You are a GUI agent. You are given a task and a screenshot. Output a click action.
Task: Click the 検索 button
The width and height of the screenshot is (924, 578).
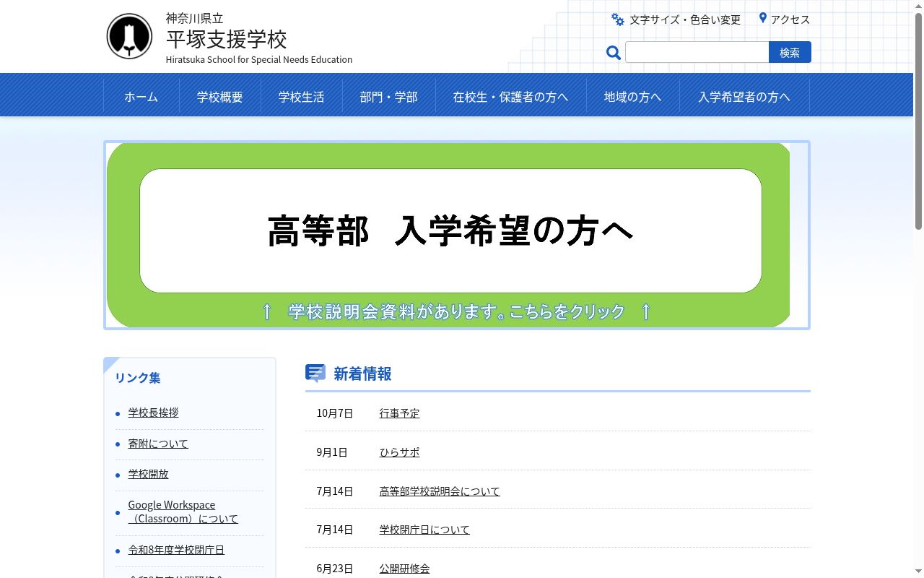coord(790,52)
